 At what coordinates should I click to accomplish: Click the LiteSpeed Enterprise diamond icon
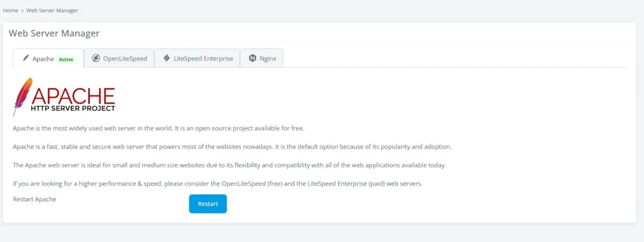pyautogui.click(x=167, y=58)
